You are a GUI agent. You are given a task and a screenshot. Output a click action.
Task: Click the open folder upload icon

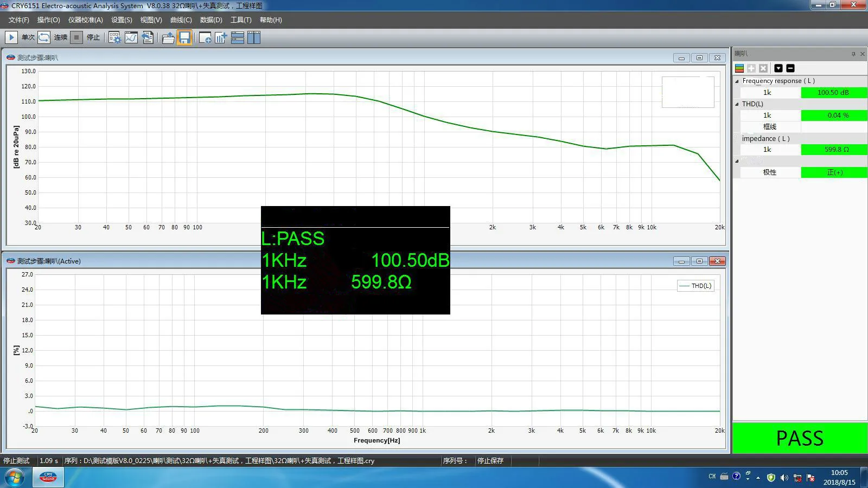168,37
